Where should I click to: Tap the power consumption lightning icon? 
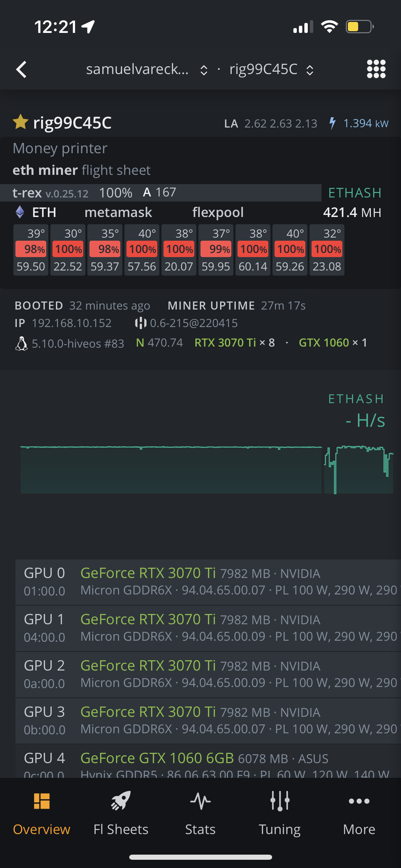tap(332, 123)
